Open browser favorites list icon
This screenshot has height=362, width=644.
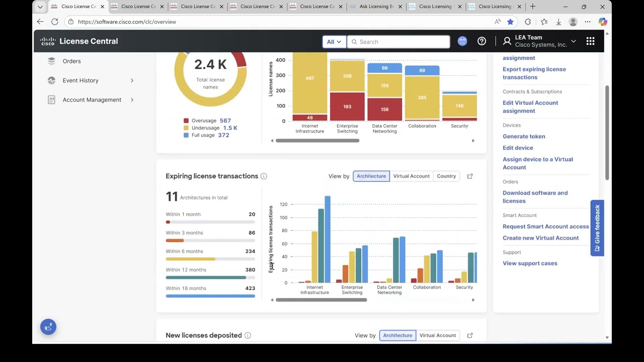coord(544,22)
